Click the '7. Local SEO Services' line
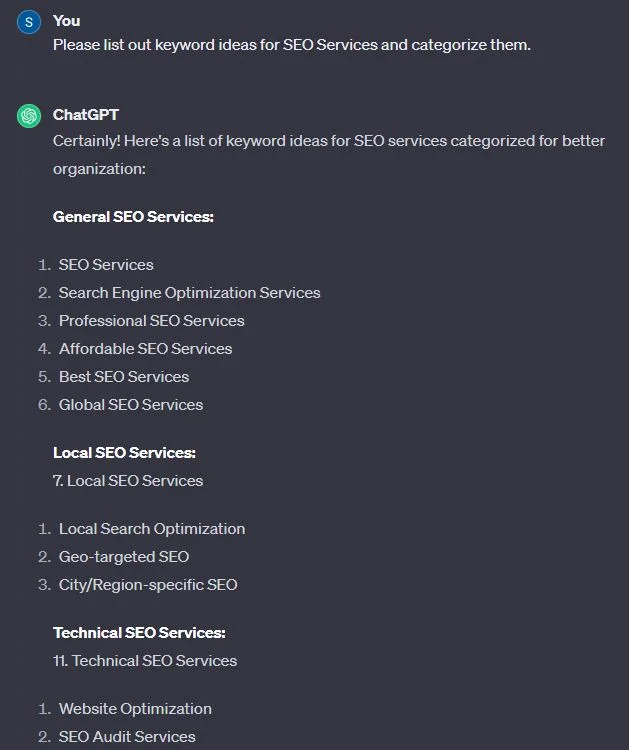 click(128, 481)
